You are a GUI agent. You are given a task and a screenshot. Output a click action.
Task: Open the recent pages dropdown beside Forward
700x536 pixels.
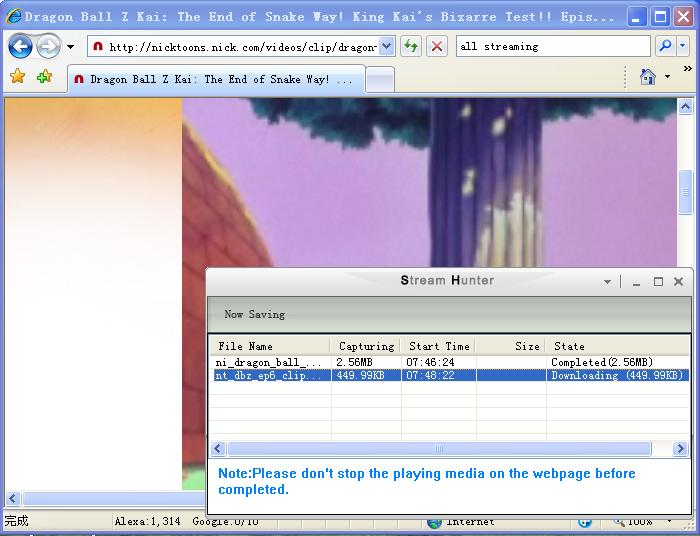pyautogui.click(x=70, y=46)
